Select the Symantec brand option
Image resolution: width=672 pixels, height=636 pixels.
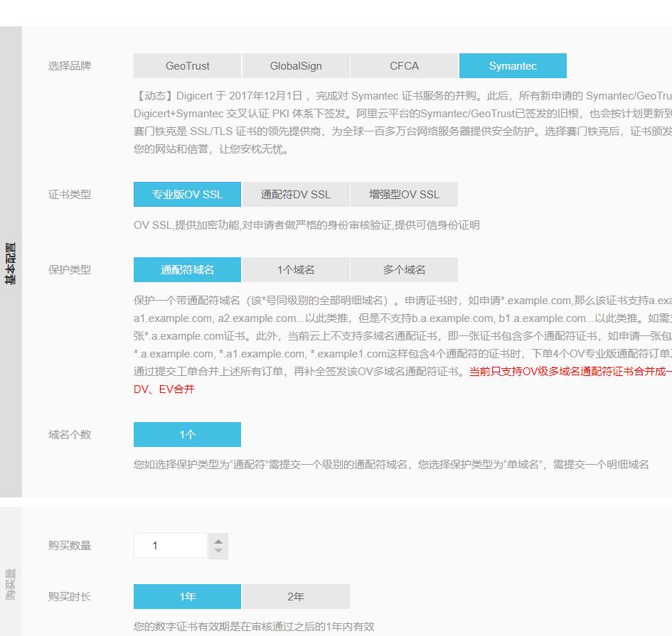tap(513, 65)
